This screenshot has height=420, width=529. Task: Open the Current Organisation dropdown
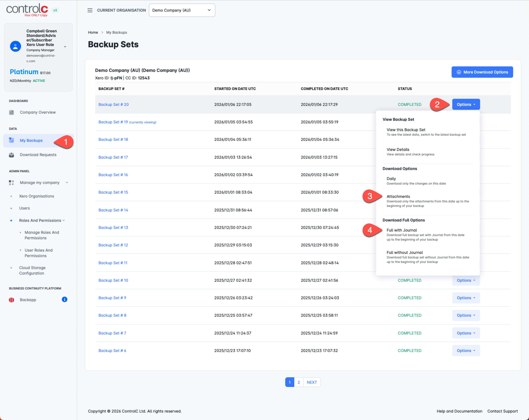(182, 10)
